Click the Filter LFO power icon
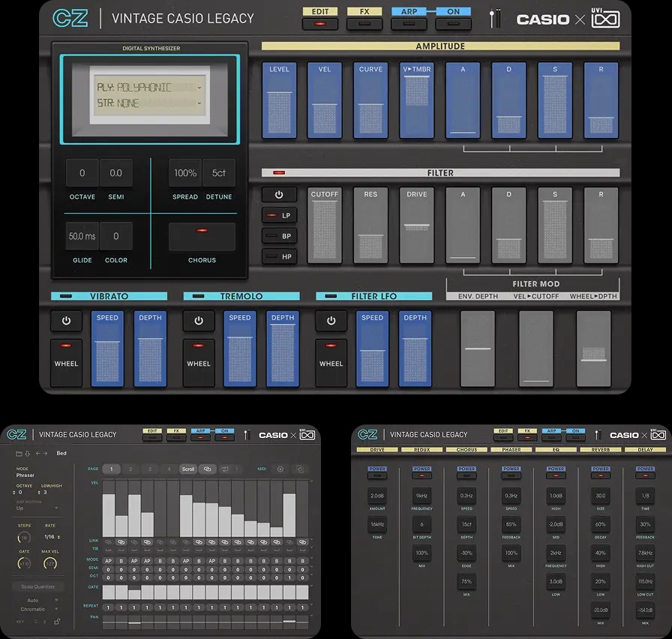Screen dimensions: 672x639 (331, 321)
